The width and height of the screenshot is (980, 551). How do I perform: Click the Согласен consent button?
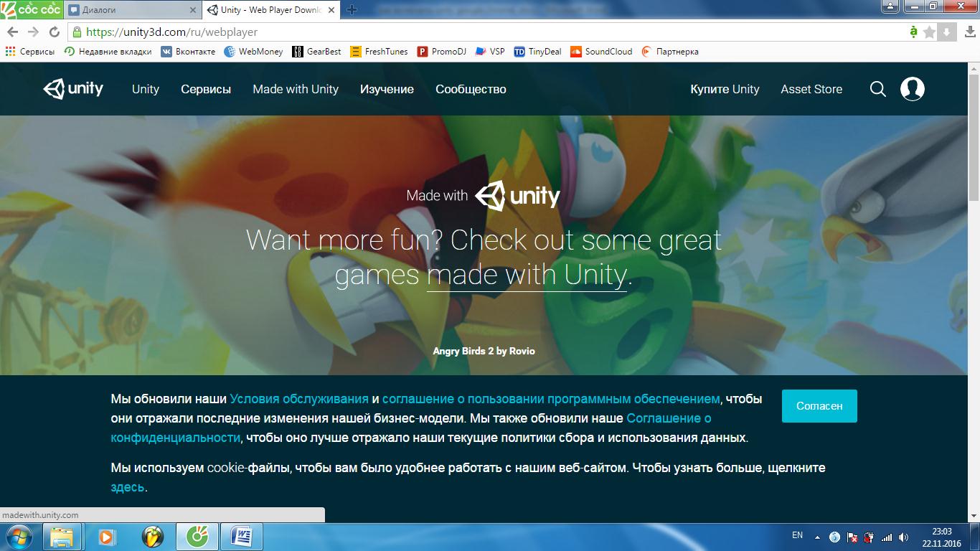point(819,405)
